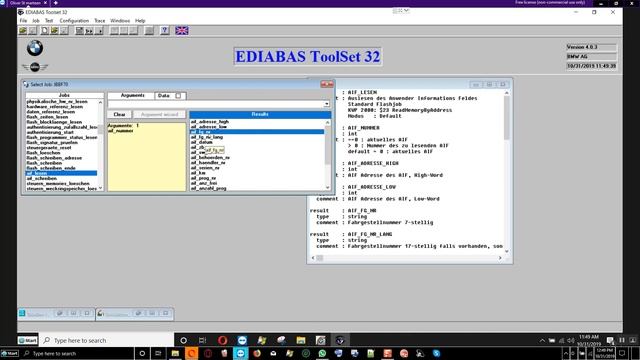Click argument aif_nummer in yellow panel
The image size is (640, 360).
(x=120, y=131)
